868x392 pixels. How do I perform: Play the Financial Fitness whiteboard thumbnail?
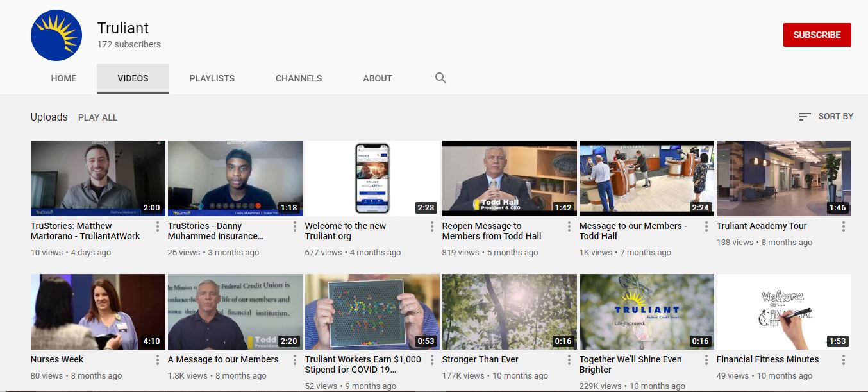(784, 312)
